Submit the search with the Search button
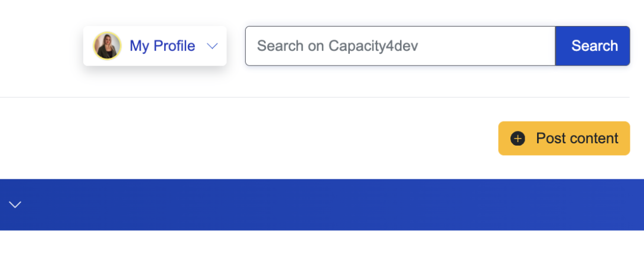 click(593, 46)
